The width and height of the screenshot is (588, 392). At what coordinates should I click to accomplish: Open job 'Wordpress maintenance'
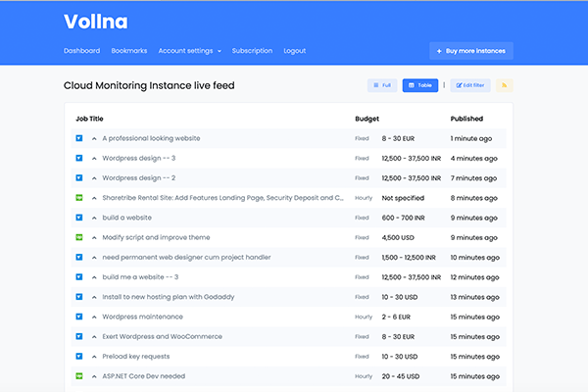[x=142, y=317]
